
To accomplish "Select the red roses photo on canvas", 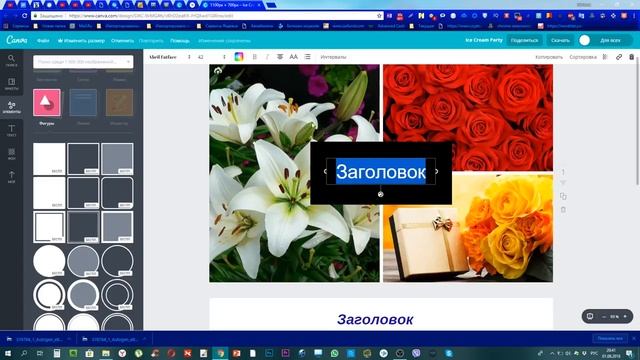I will [468, 118].
